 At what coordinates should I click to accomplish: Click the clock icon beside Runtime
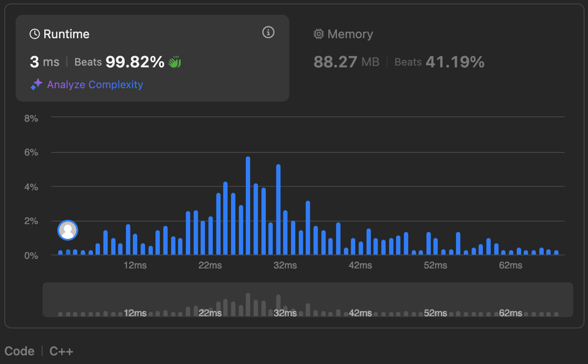[35, 34]
